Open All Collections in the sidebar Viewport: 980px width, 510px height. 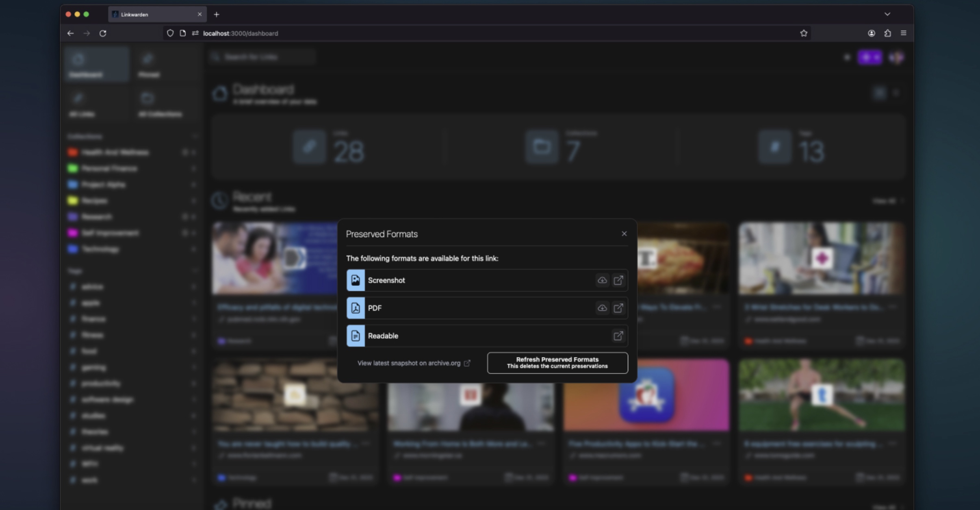pos(166,104)
